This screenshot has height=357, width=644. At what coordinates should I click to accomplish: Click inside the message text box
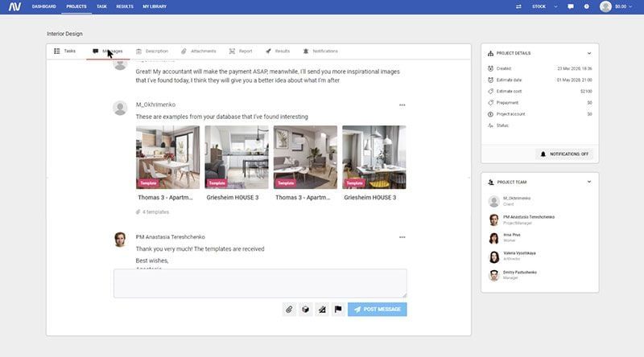point(260,283)
